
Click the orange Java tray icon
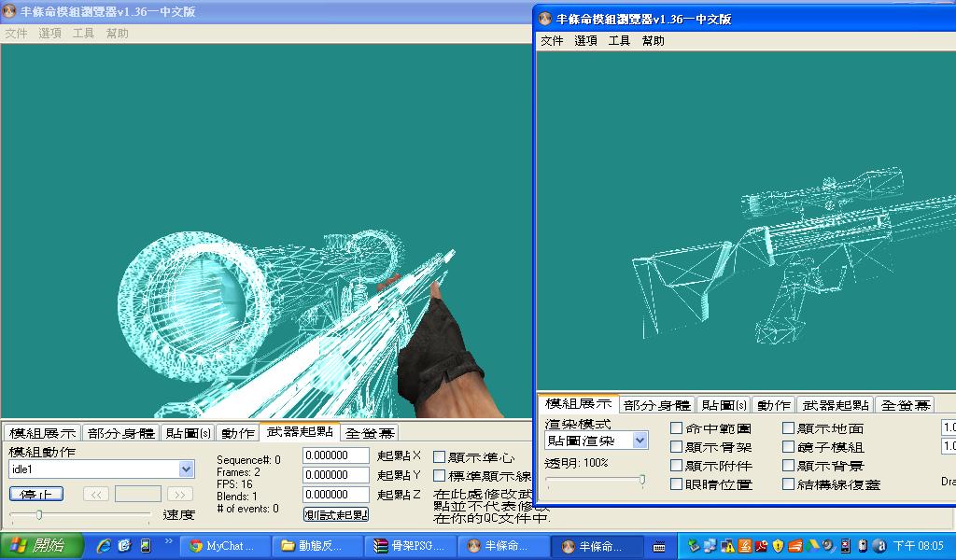tap(744, 546)
